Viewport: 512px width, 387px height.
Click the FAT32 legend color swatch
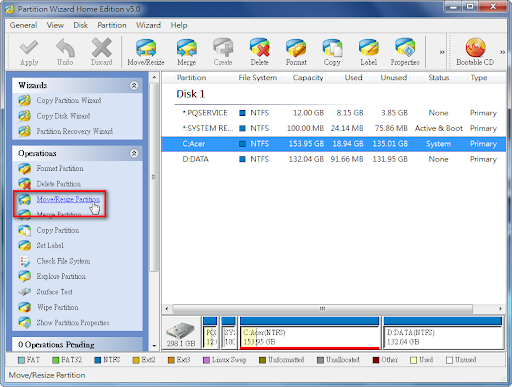pyautogui.click(x=56, y=360)
